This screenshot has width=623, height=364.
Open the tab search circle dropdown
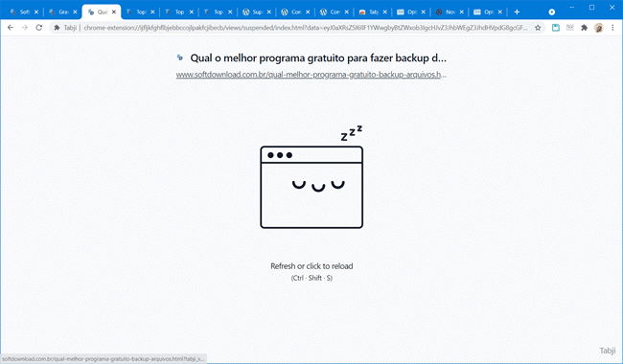click(552, 11)
